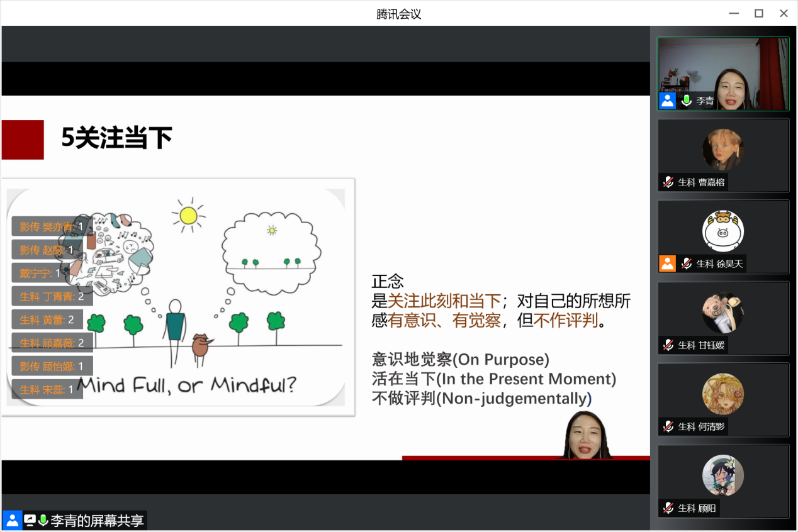This screenshot has height=532, width=798.
Task: Click the screen share icon in bottom-left label
Action: (30, 521)
